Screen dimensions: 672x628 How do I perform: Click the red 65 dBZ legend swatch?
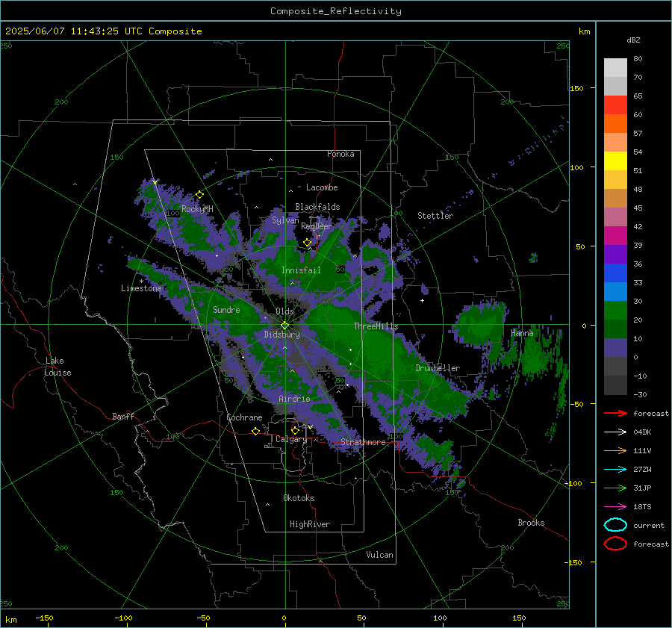pyautogui.click(x=615, y=105)
